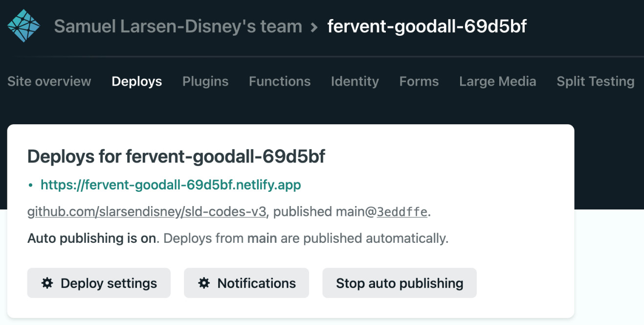Screen dimensions: 644x325
Task: View commit 3eddffe link
Action: [x=401, y=211]
